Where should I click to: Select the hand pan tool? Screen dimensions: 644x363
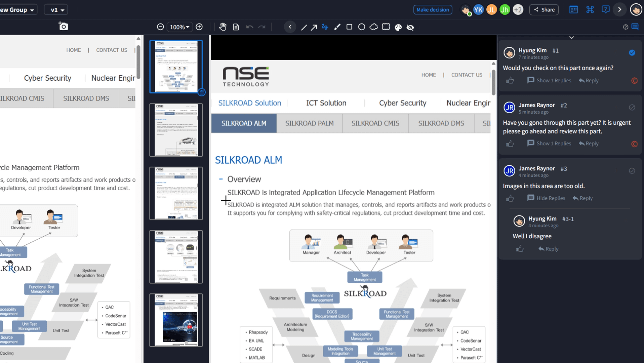click(x=223, y=27)
